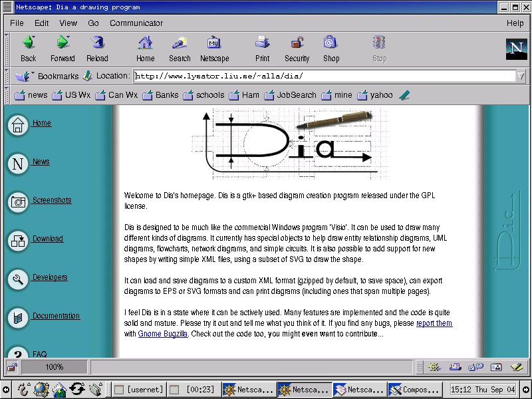This screenshot has width=532, height=399.
Task: Open the Developers sidebar link
Action: pos(49,277)
